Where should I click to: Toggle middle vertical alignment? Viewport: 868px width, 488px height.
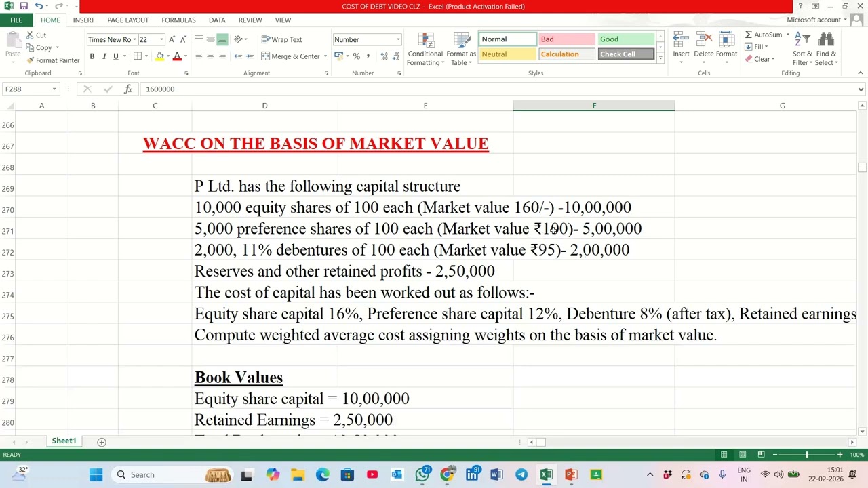tap(210, 39)
